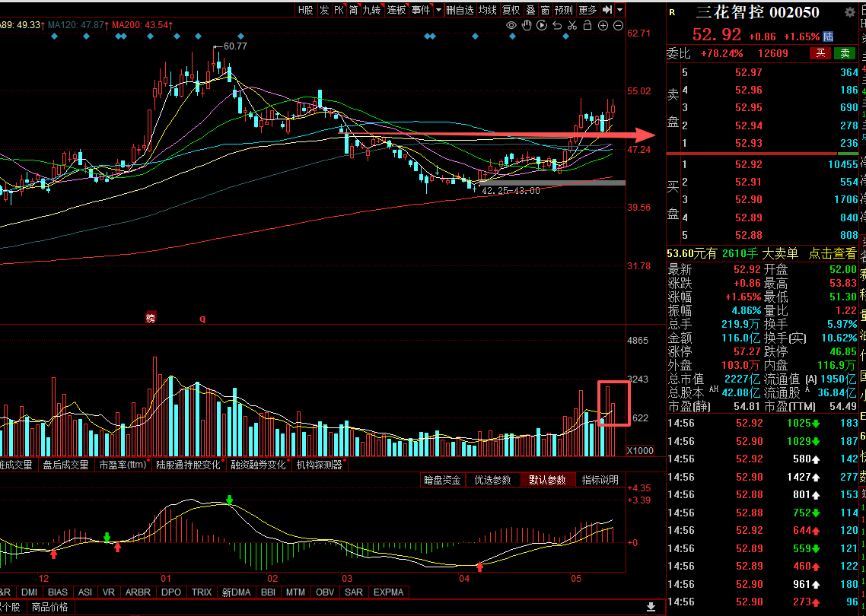Select the MTM indicator tab
The width and height of the screenshot is (866, 616).
[x=295, y=592]
